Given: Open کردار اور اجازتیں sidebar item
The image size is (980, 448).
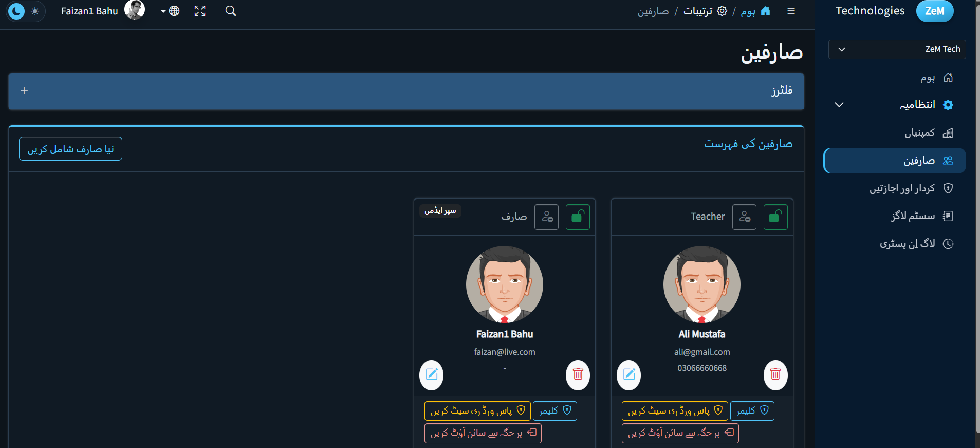Looking at the screenshot, I should click(x=895, y=188).
